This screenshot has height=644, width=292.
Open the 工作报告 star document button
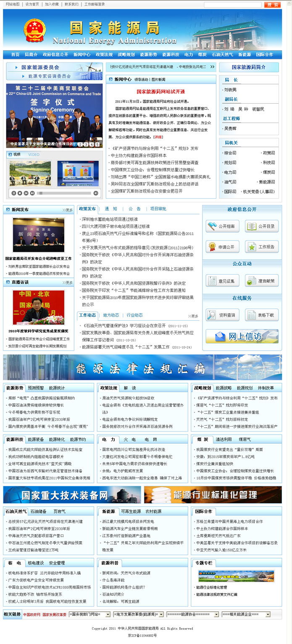[x=262, y=247]
